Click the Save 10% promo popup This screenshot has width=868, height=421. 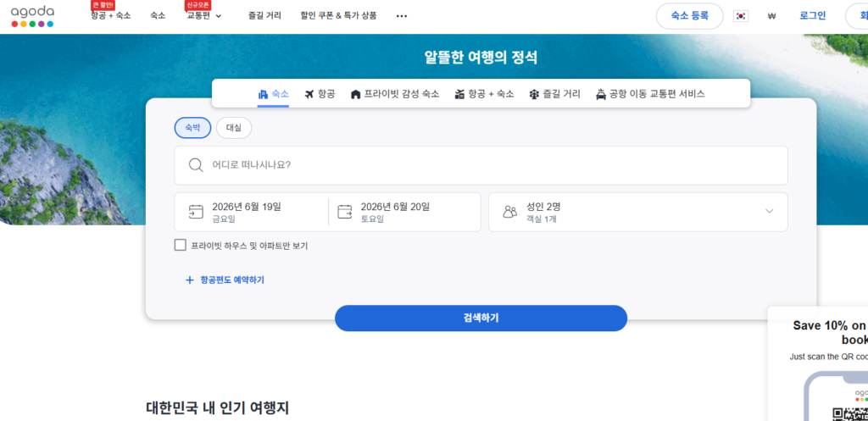818,363
